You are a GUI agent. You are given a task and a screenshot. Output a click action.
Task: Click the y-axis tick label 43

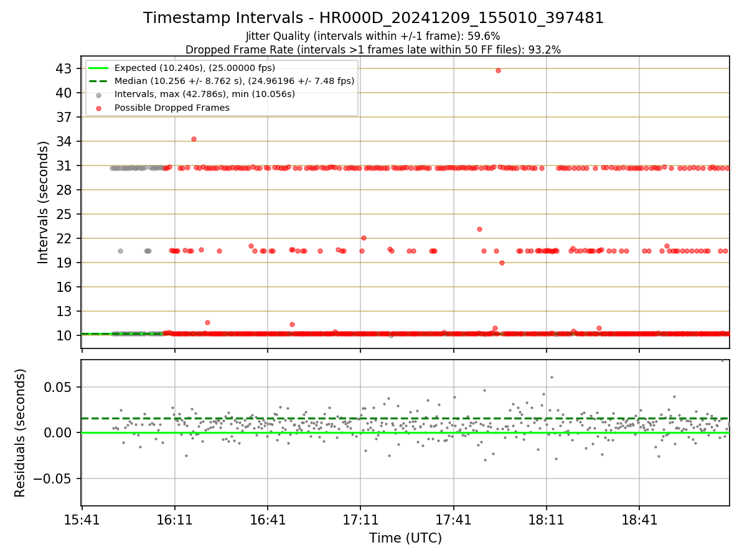pyautogui.click(x=64, y=68)
